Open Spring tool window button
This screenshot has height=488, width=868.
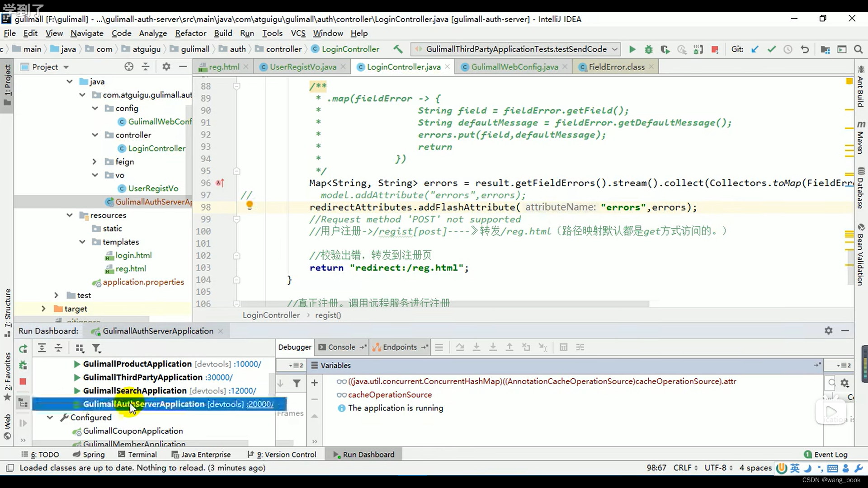89,455
